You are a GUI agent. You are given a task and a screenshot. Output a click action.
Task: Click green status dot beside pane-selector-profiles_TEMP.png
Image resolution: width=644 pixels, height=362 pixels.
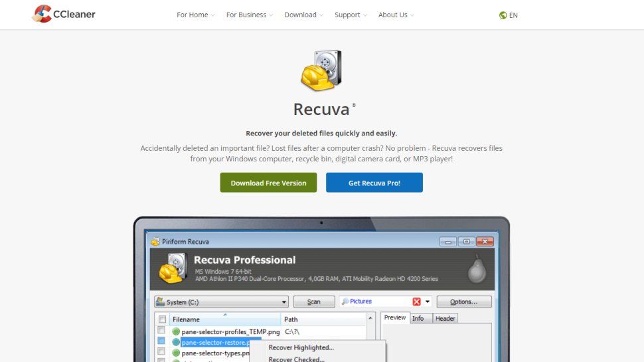click(x=176, y=331)
